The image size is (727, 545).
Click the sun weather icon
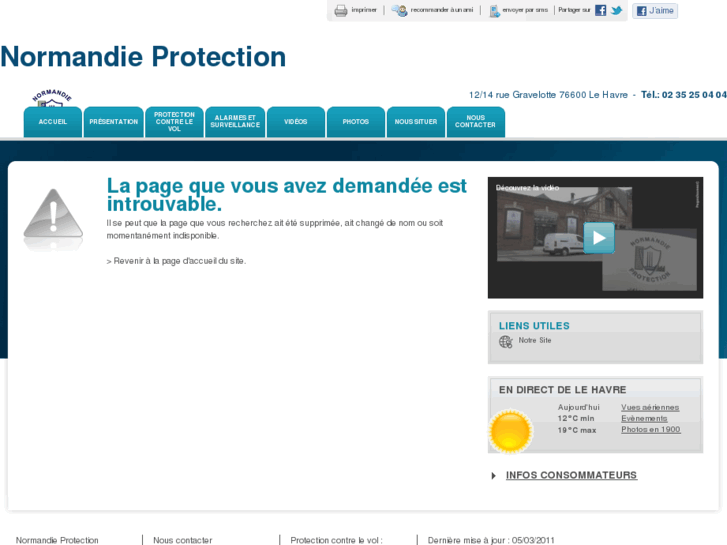tap(510, 431)
